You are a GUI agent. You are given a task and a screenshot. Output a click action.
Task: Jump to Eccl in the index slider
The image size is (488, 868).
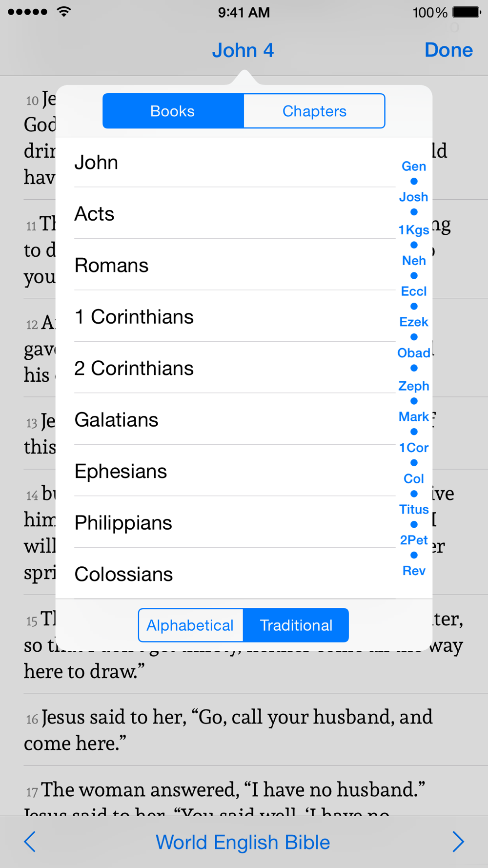coord(414,291)
